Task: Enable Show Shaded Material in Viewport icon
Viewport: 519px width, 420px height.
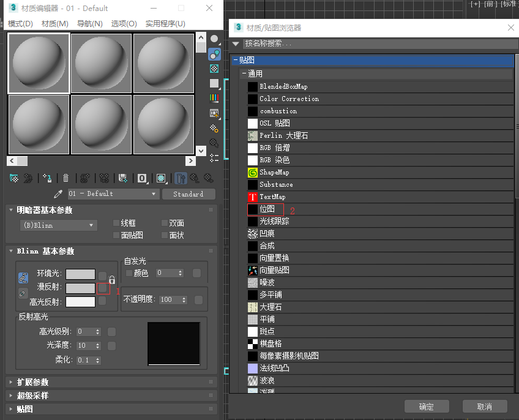Action: pos(160,178)
